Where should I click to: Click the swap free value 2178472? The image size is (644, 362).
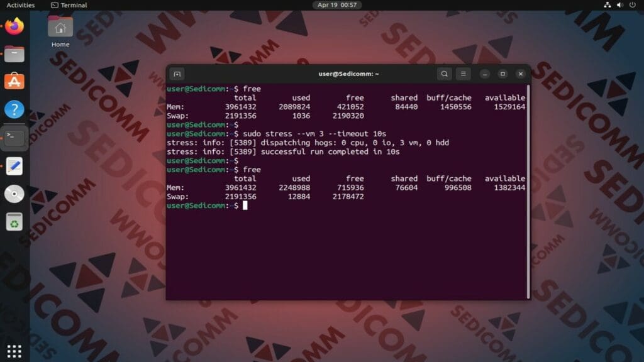pyautogui.click(x=348, y=197)
